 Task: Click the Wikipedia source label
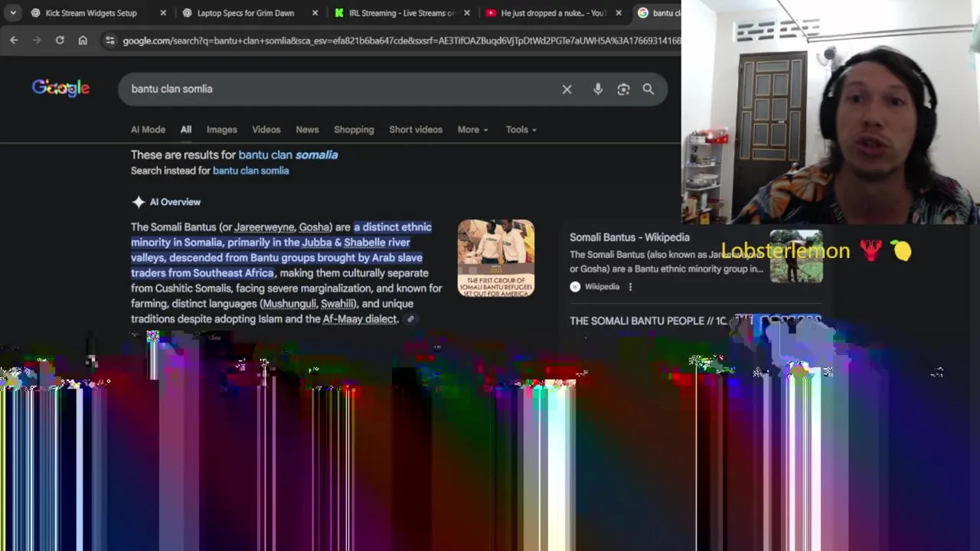[602, 287]
